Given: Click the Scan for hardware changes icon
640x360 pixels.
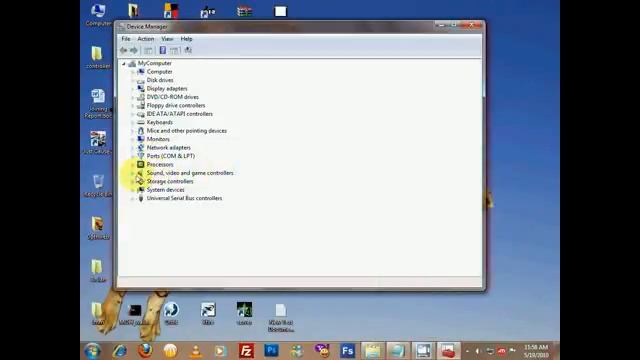Looking at the screenshot, I should 188,50.
